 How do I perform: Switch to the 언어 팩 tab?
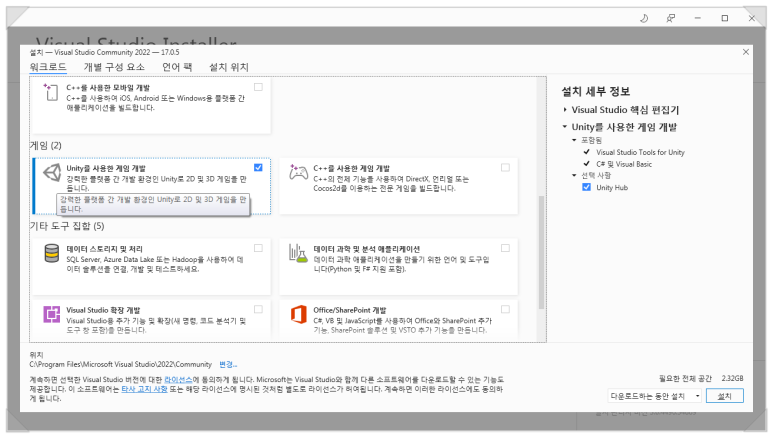(x=177, y=67)
